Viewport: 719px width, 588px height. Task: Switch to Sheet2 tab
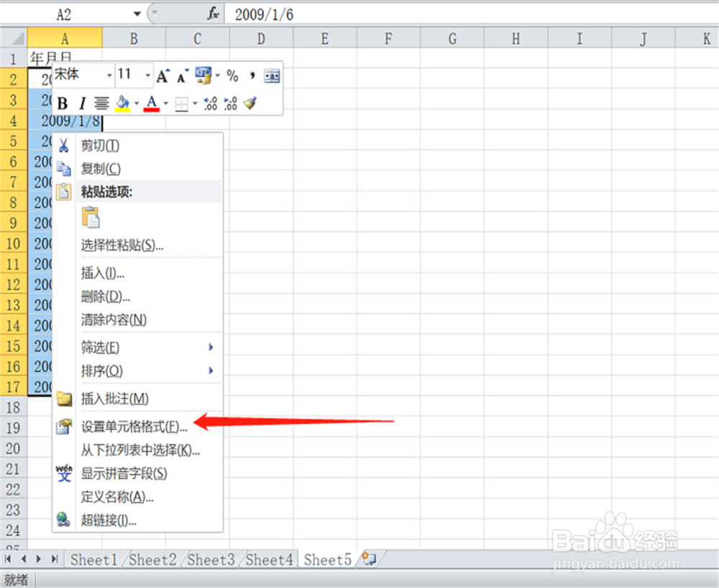click(152, 559)
